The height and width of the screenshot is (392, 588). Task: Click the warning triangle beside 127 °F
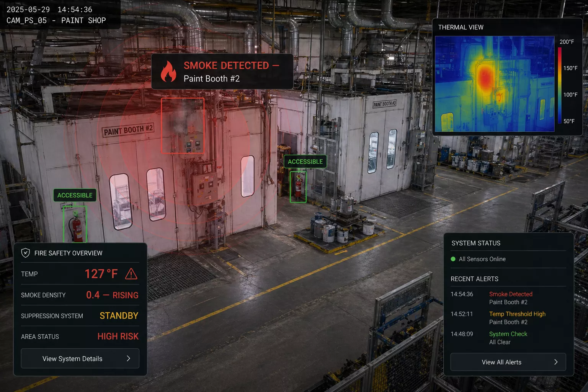[131, 274]
